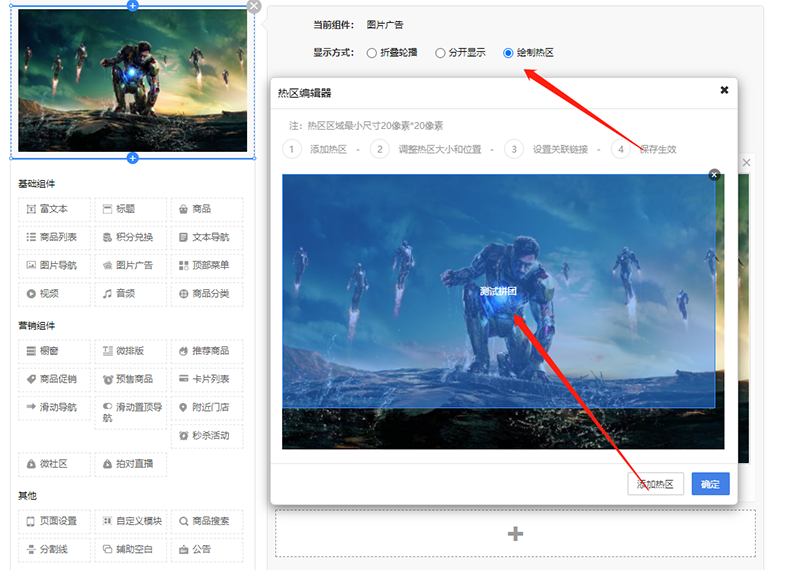Delete the hotspot via its corner X
This screenshot has width=800, height=570.
click(714, 175)
